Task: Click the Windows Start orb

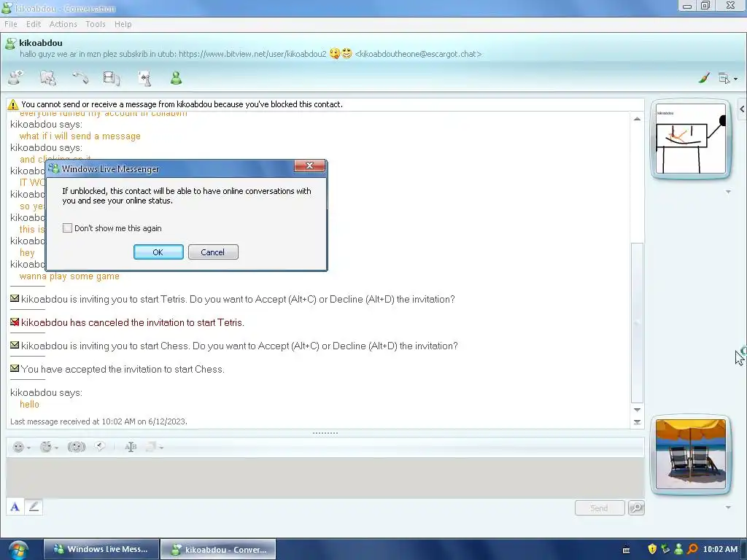Action: [x=18, y=550]
